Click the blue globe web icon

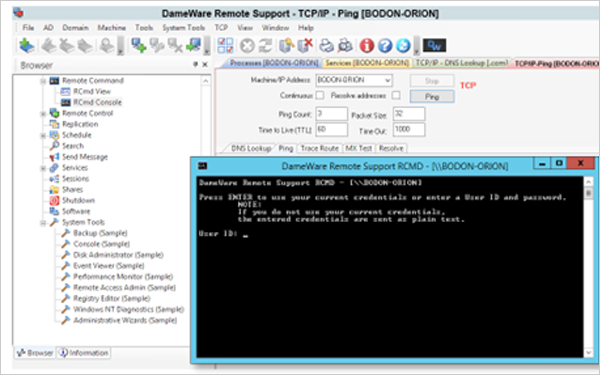tap(403, 46)
